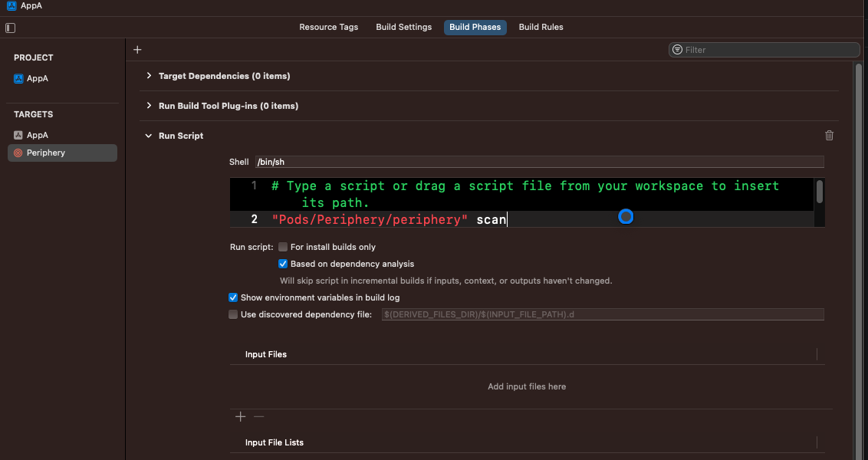
Task: Click the filter magnifier icon
Action: [x=678, y=49]
